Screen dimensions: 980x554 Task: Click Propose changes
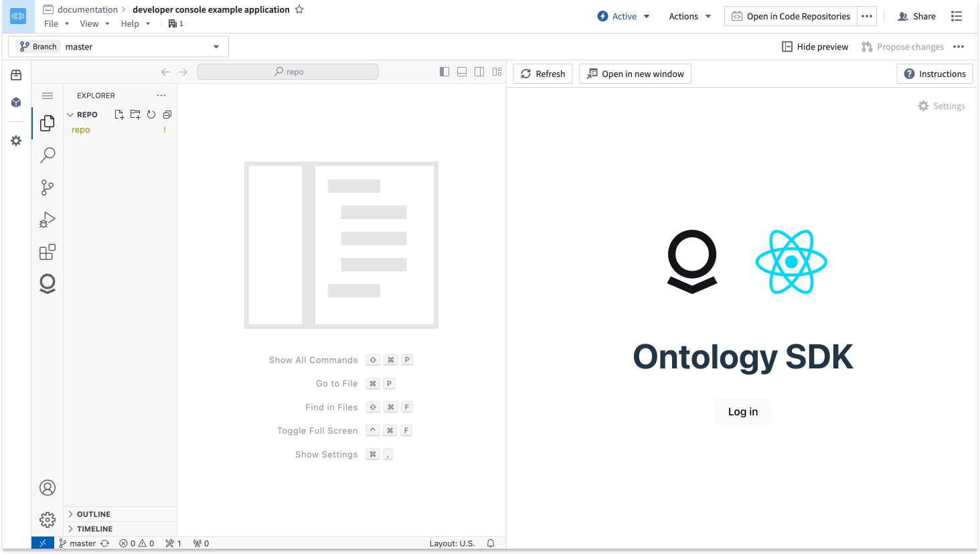click(902, 47)
